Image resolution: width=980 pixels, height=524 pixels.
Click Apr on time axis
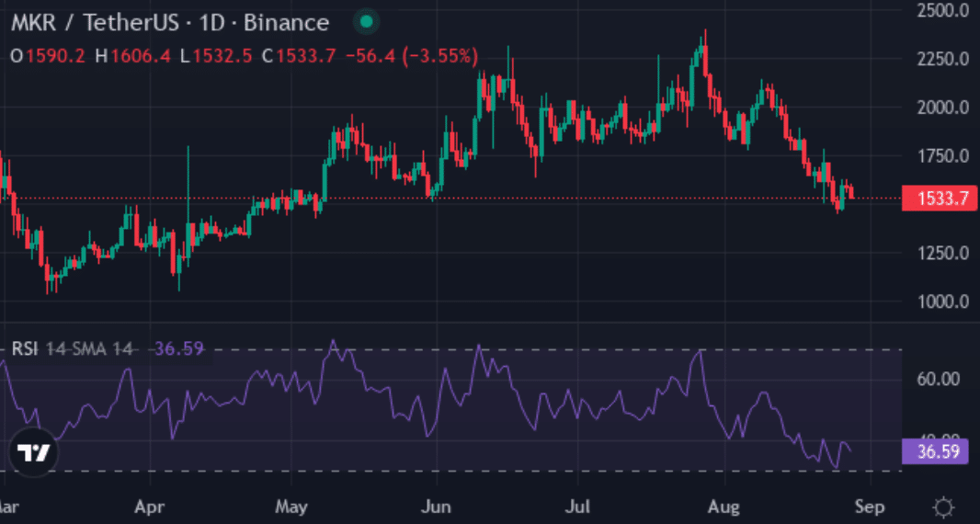tap(149, 506)
